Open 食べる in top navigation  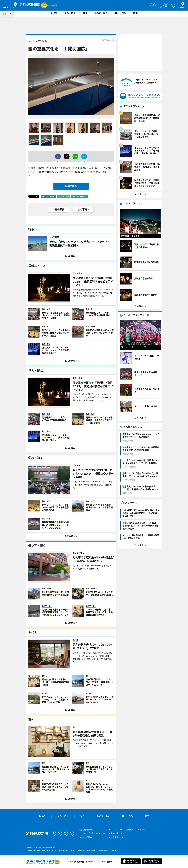(54, 13)
